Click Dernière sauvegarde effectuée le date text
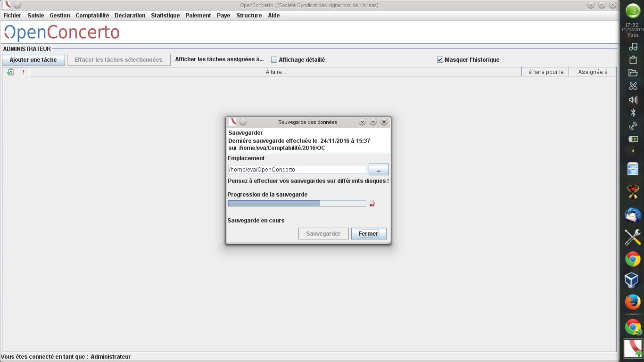The height and width of the screenshot is (362, 644). pyautogui.click(x=299, y=140)
